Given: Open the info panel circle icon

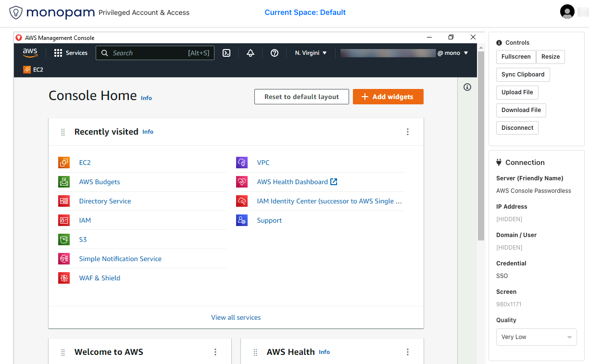Looking at the screenshot, I should click(467, 87).
